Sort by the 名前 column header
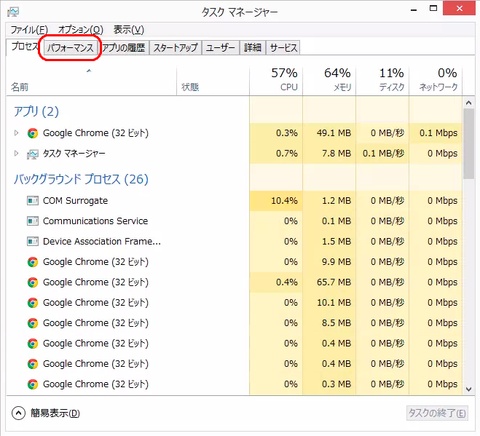480x436 pixels. [91, 81]
